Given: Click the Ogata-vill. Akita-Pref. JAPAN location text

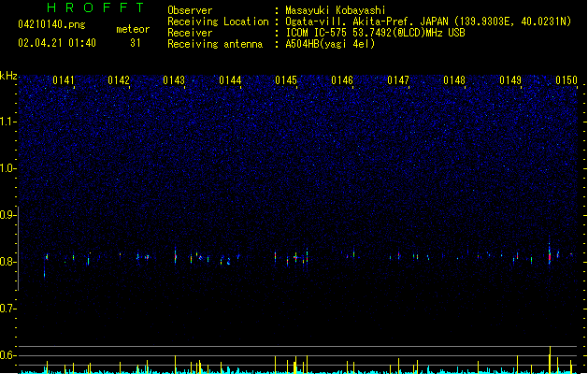Looking at the screenshot, I should pos(428,22).
